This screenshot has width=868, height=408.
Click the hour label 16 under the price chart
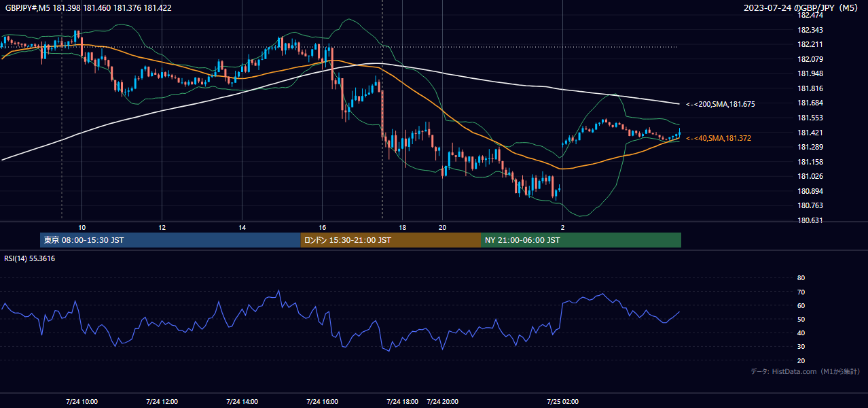pyautogui.click(x=323, y=228)
